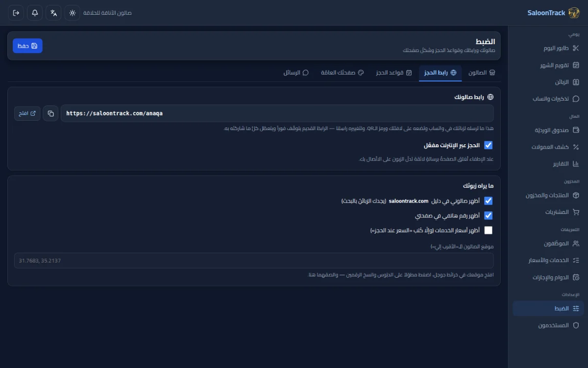Image resolution: width=588 pixels, height=368 pixels.
Task: Click the salon URL field
Action: 277,113
